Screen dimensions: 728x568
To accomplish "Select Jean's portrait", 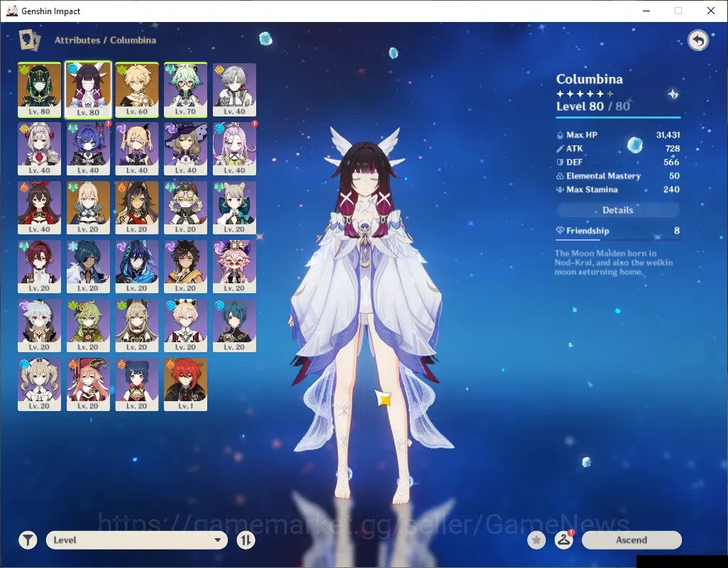I will coord(88,207).
